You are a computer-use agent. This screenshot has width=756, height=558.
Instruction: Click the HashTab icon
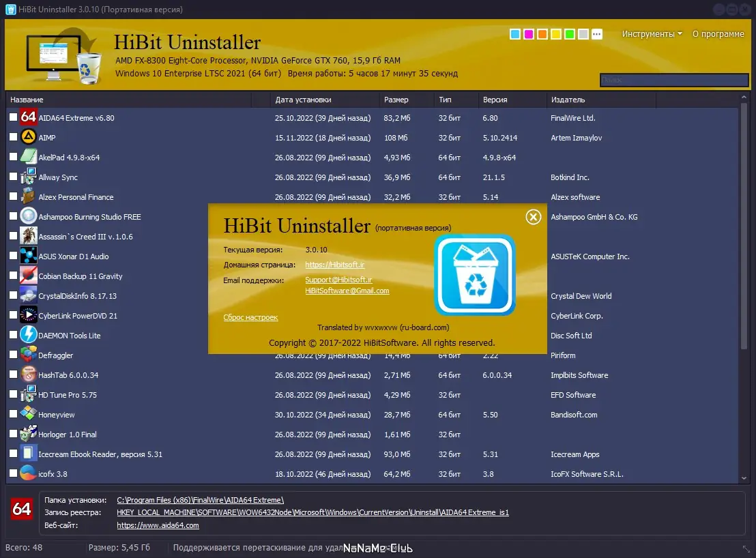[x=29, y=375]
